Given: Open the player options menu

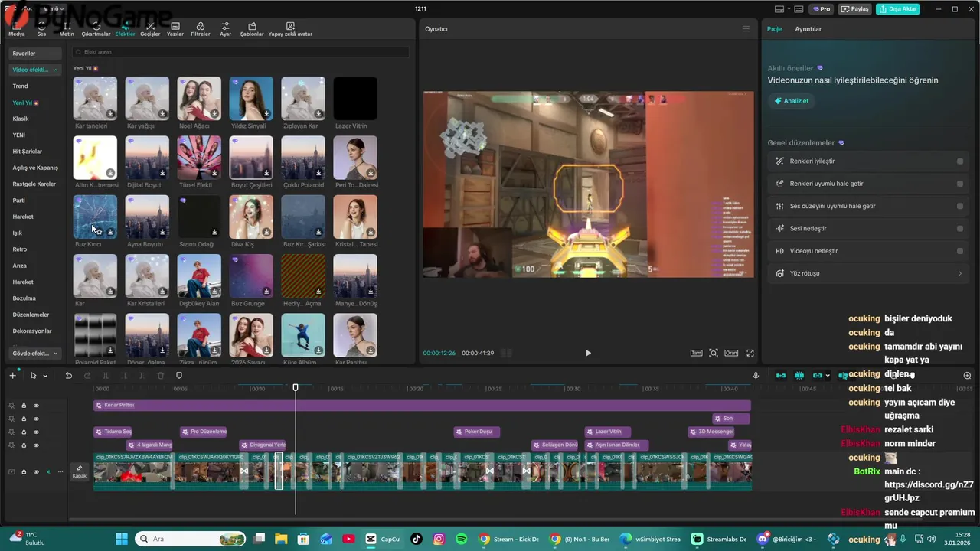Looking at the screenshot, I should [746, 29].
